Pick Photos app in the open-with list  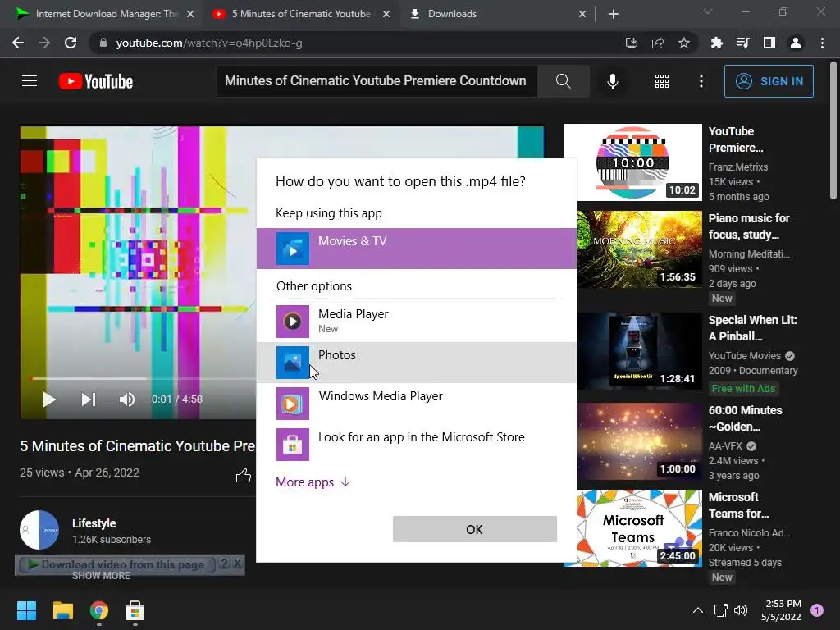click(x=416, y=363)
